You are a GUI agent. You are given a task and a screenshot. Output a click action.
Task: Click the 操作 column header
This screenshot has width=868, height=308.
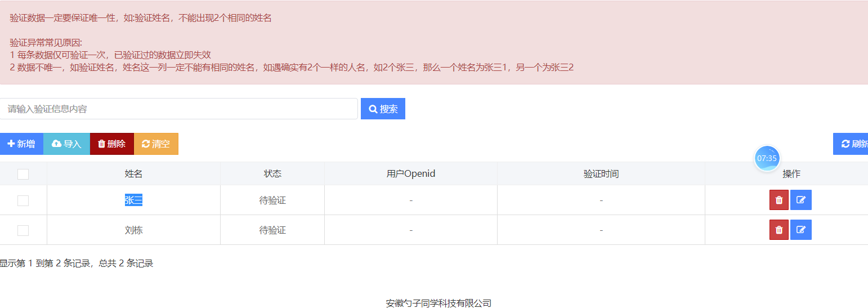(x=791, y=173)
